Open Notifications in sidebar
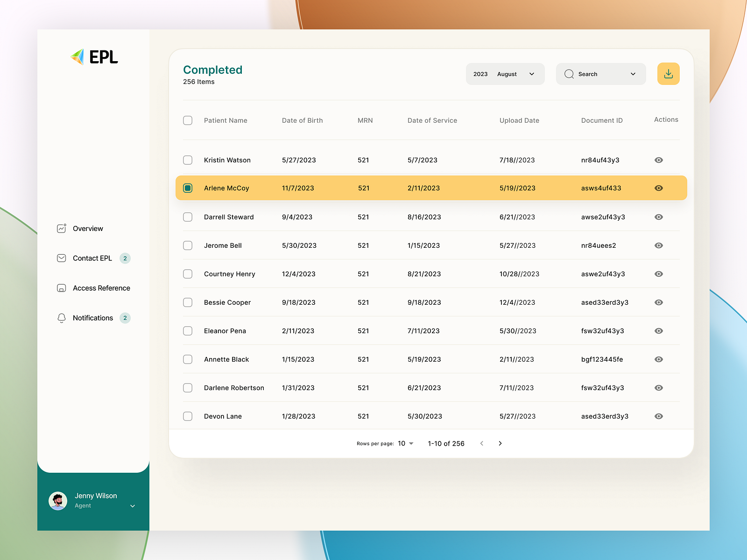747x560 pixels. [93, 318]
